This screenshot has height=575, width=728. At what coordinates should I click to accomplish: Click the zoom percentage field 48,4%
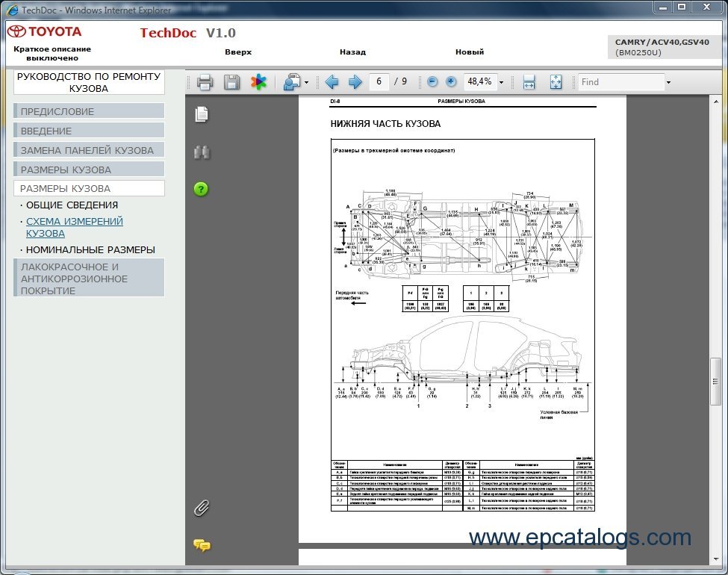tap(479, 81)
